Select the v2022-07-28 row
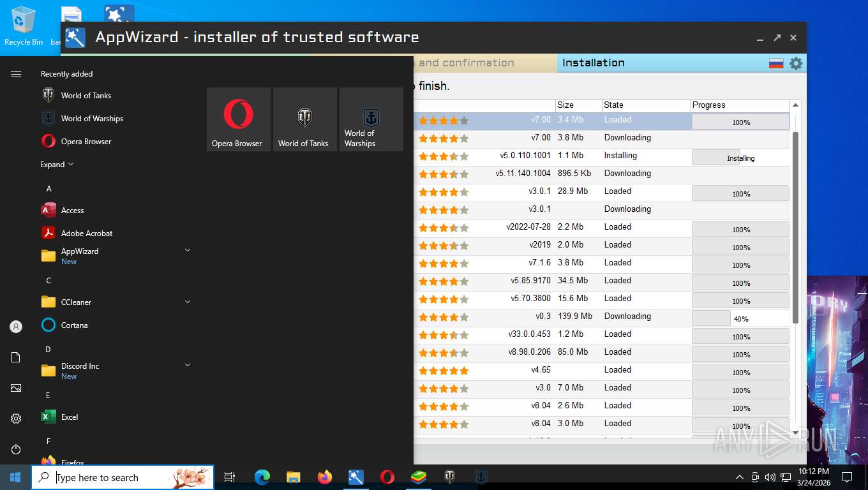The width and height of the screenshot is (868, 490). [x=601, y=227]
